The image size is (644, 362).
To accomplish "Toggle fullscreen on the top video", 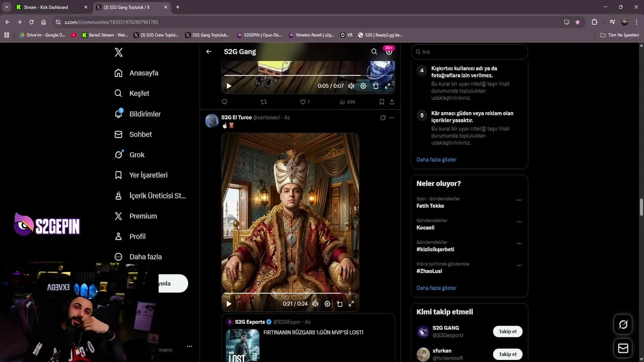I will tap(387, 86).
